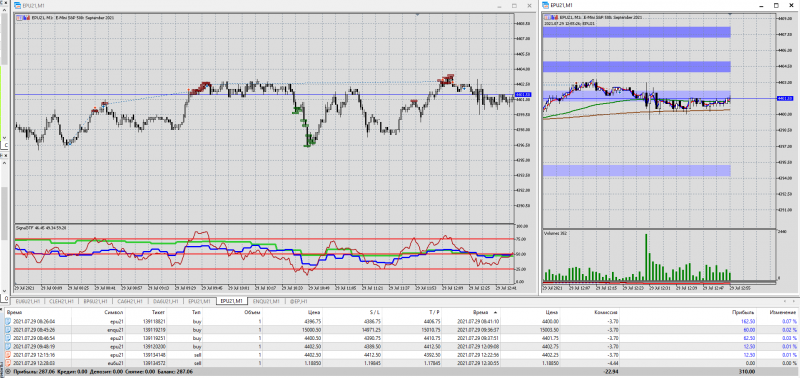Screen dimensions: 800x378
Task: Click the sell trade icon for ticket 139134572
Action: coord(8,363)
